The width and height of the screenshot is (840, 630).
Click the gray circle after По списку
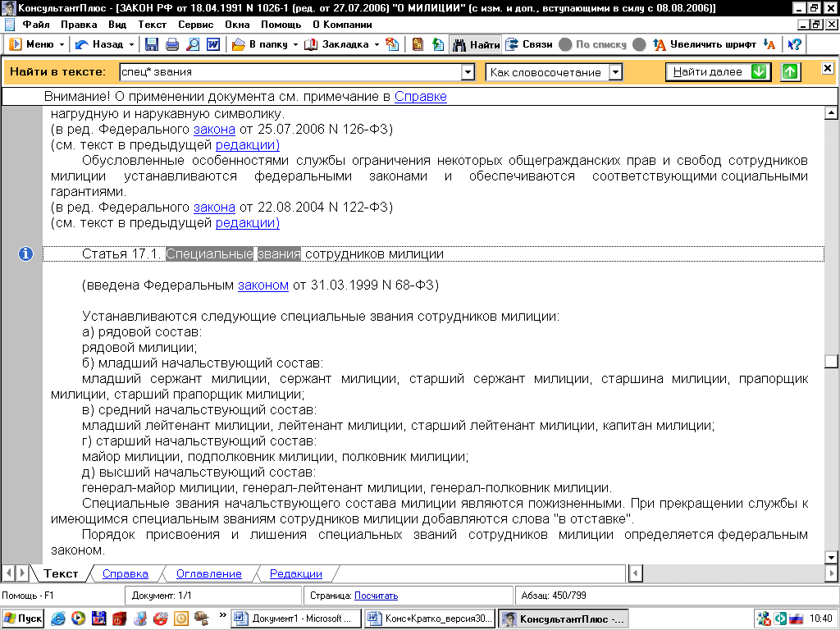tap(639, 44)
